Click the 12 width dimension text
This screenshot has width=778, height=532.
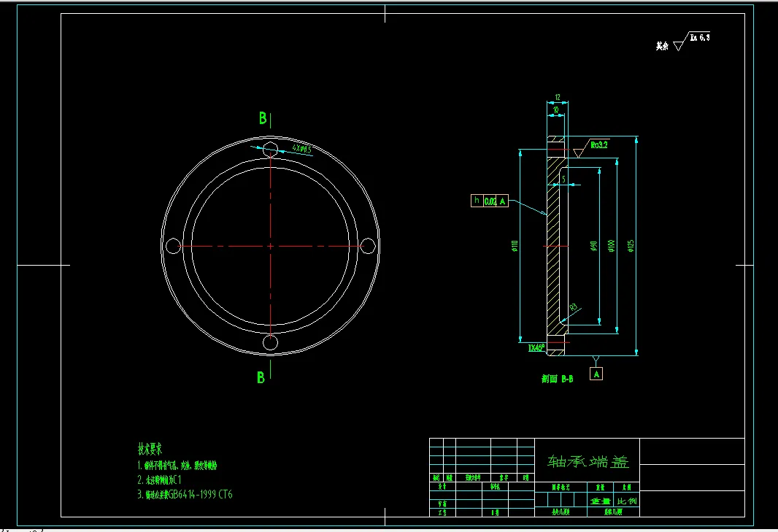[557, 97]
